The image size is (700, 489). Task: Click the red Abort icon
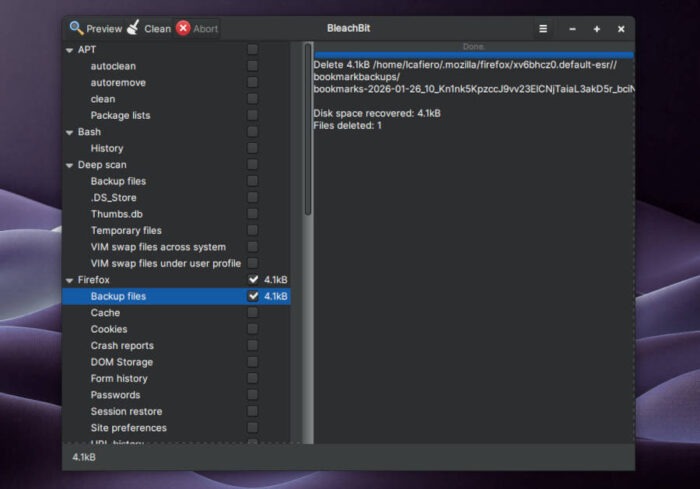coord(183,28)
